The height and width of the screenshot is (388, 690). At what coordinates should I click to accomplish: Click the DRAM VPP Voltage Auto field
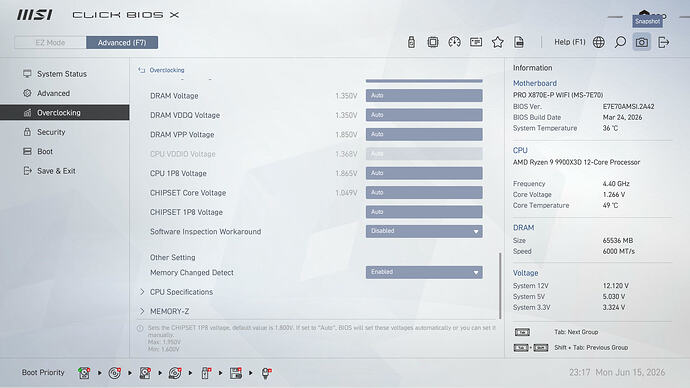click(x=424, y=134)
